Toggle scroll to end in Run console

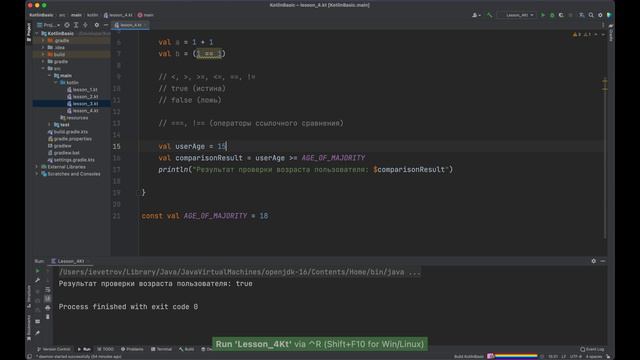48,299
